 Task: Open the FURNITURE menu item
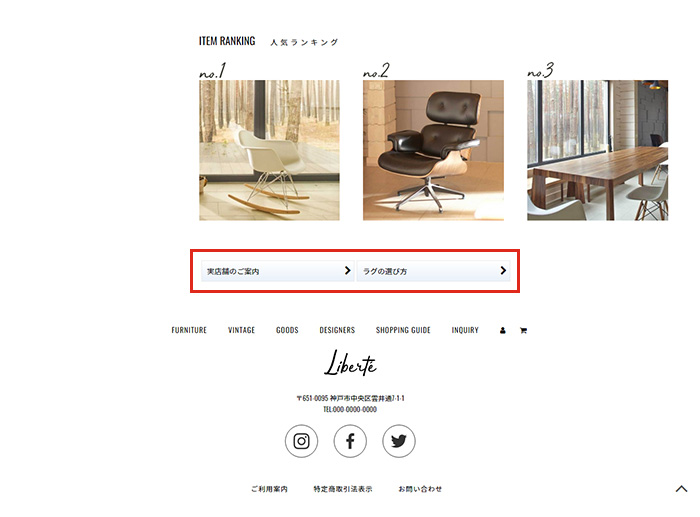[x=189, y=330]
